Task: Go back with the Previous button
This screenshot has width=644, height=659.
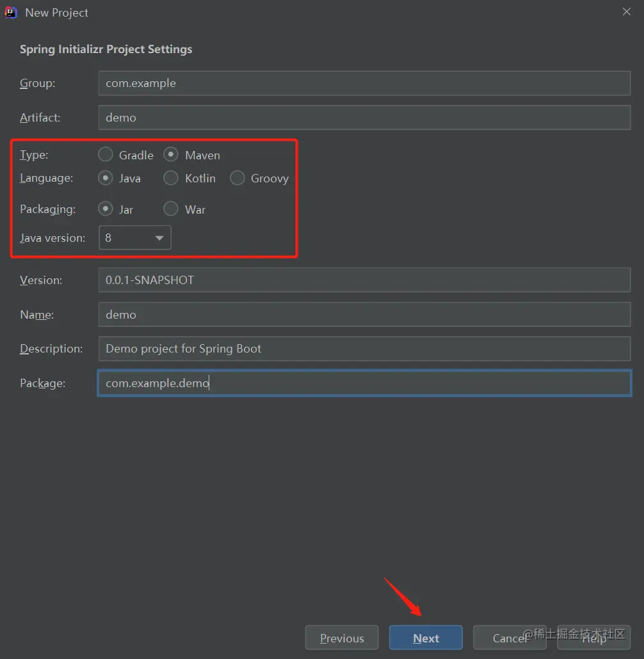Action: [x=342, y=637]
